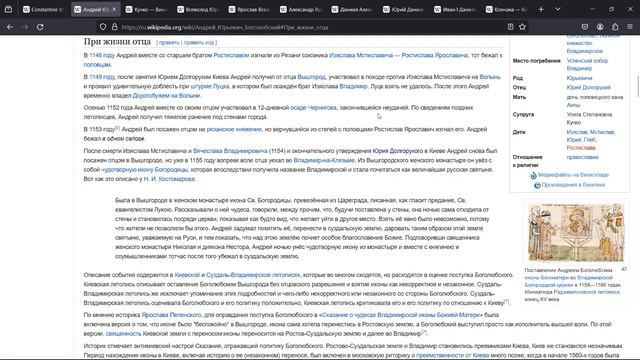
Task: Open a new tab with plus
Action: click(x=541, y=9)
